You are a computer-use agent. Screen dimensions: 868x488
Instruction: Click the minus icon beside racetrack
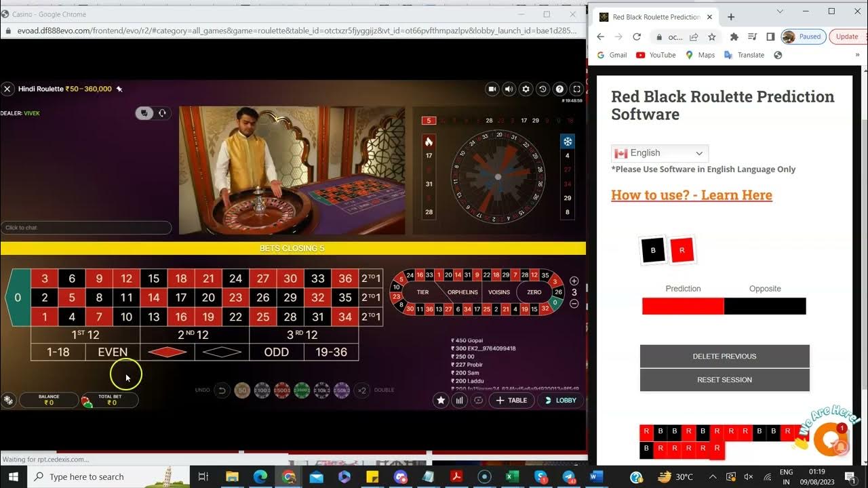[x=574, y=304]
